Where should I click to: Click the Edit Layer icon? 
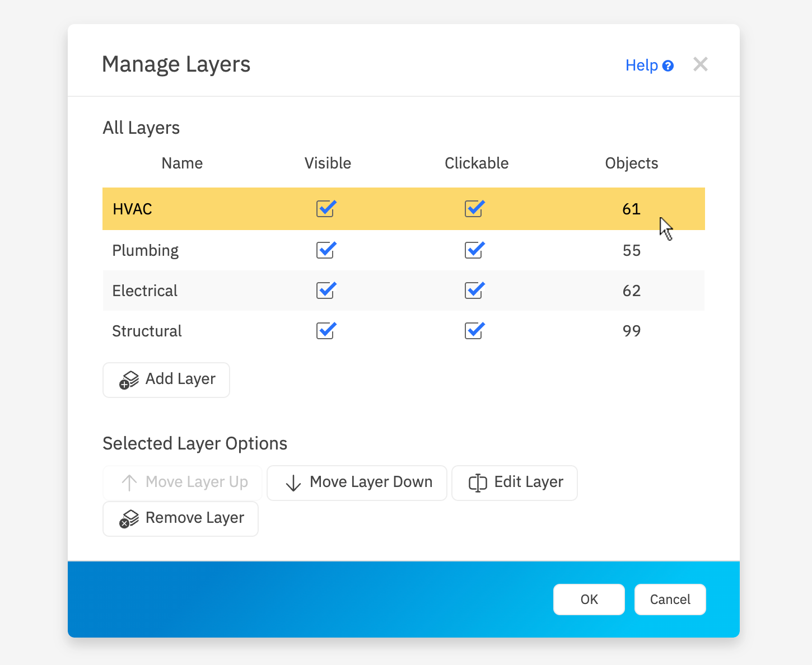coord(477,483)
